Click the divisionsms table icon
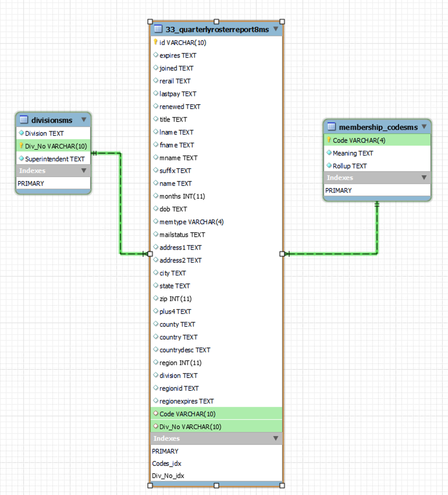The width and height of the screenshot is (448, 495). tap(24, 119)
